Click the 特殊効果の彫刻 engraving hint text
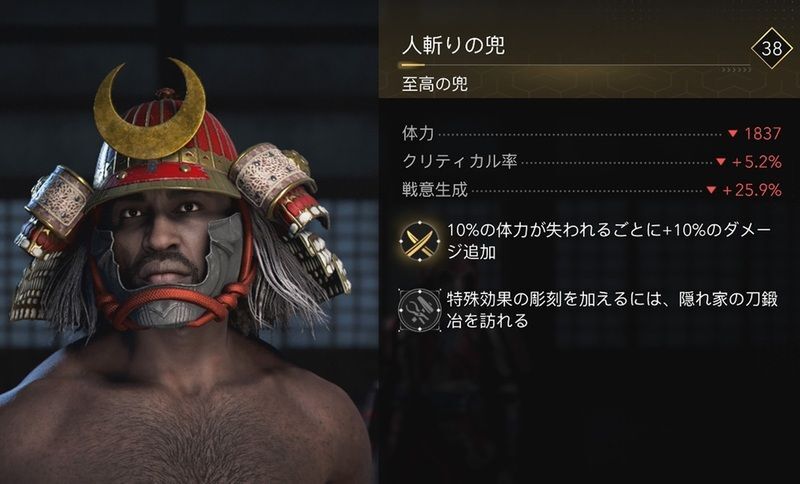The image size is (800, 484). pyautogui.click(x=612, y=310)
